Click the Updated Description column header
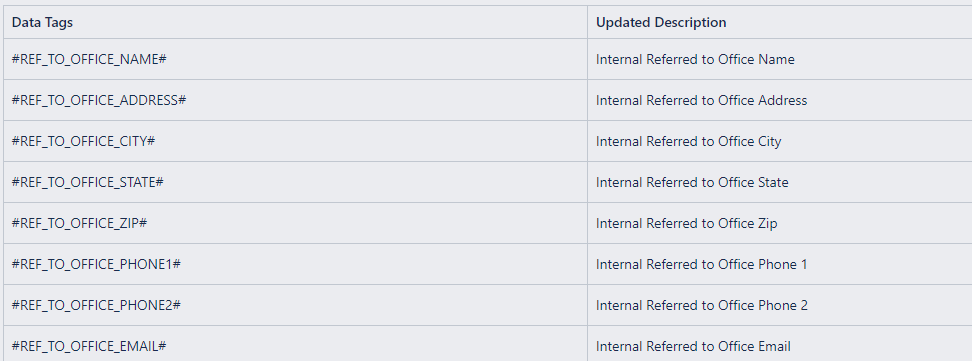Screen dimensions: 972x361 [780, 22]
